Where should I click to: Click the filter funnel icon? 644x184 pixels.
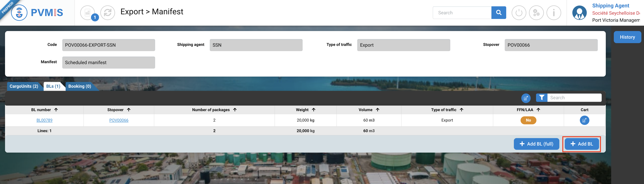(541, 98)
